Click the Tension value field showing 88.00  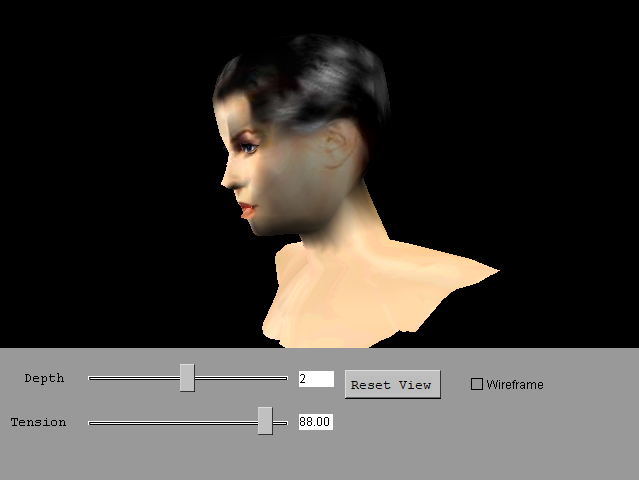(316, 422)
